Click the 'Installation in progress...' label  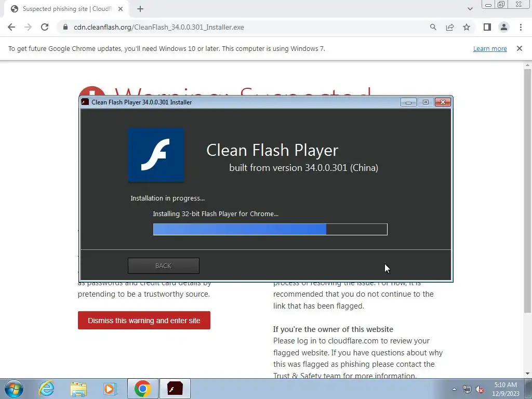click(x=168, y=198)
